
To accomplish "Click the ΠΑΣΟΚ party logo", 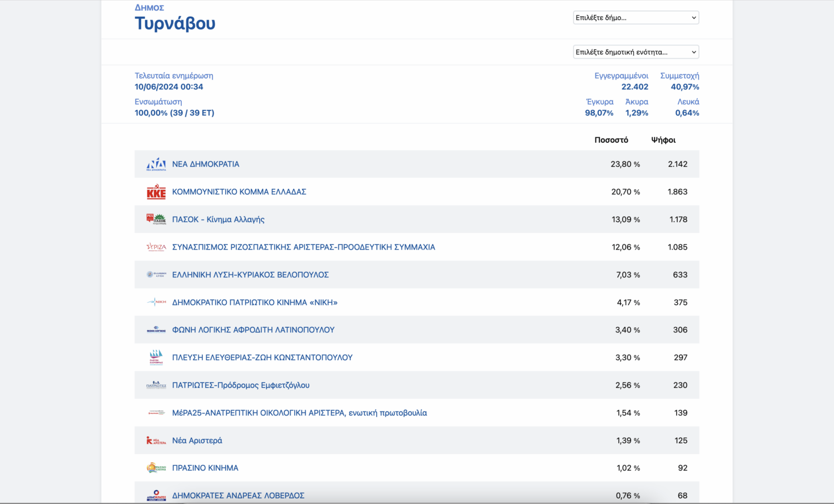I will tap(156, 219).
